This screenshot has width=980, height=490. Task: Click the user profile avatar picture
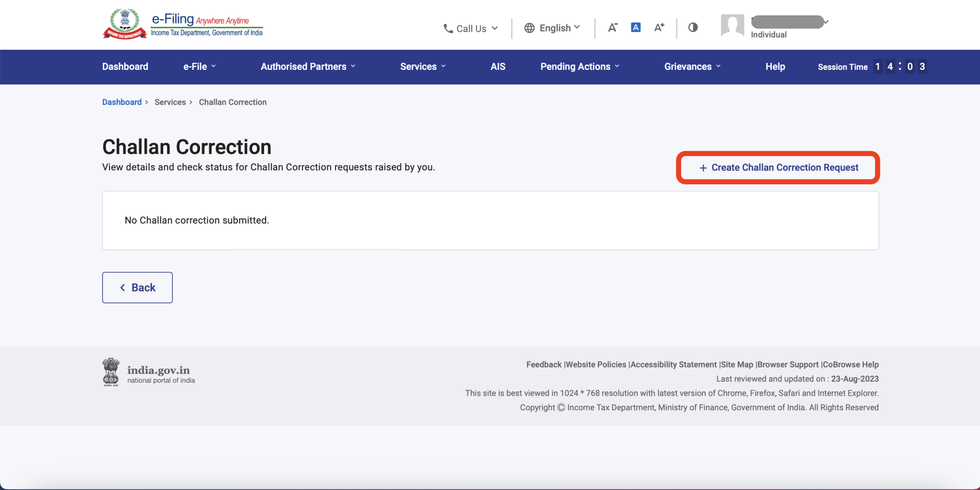point(732,26)
